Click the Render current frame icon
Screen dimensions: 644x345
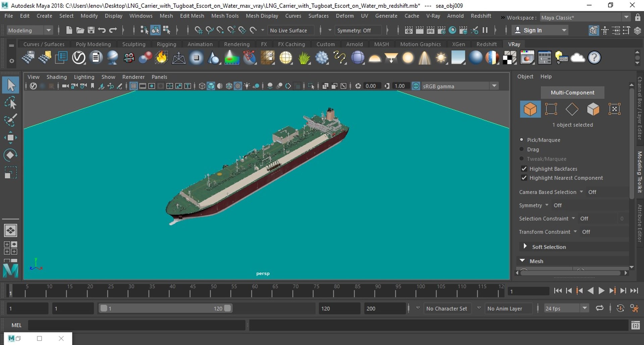(x=419, y=30)
